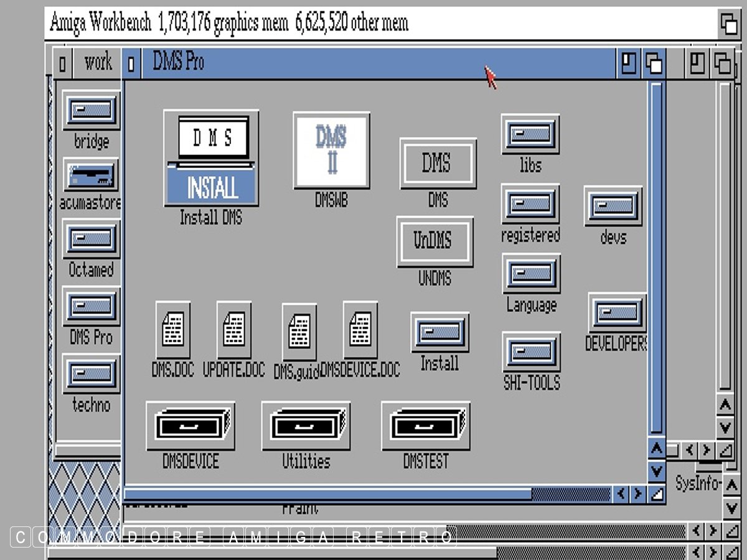This screenshot has height=560, width=747.
Task: Open the DMSTEST drawer
Action: [x=426, y=426]
